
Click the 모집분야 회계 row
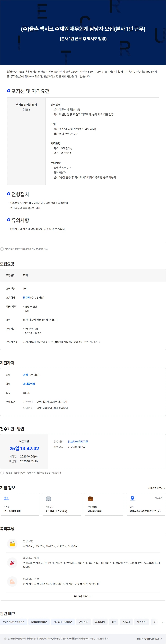coord(83,275)
